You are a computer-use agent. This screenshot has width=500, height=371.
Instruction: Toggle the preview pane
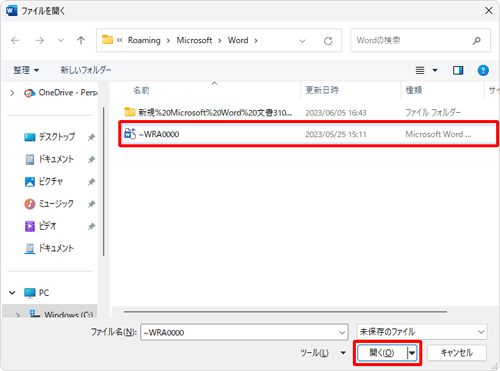(x=458, y=70)
